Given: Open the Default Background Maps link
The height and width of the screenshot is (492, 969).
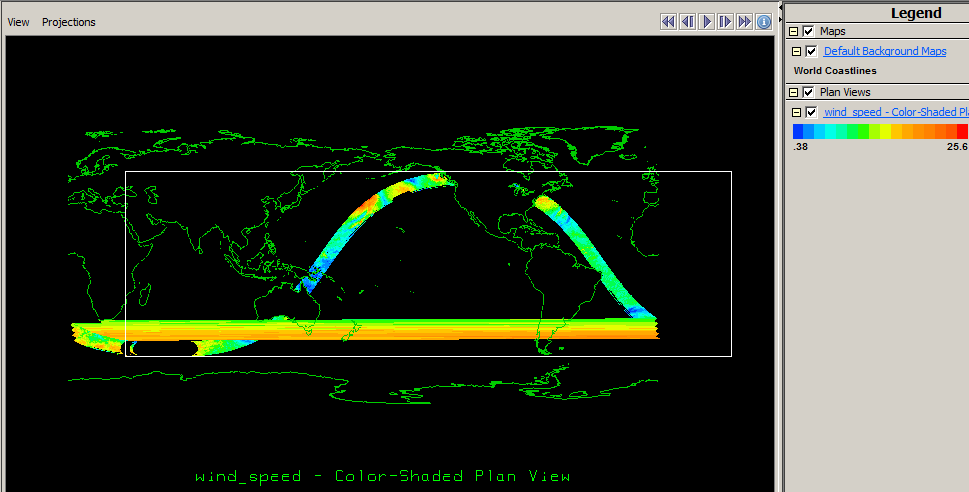Looking at the screenshot, I should click(884, 51).
